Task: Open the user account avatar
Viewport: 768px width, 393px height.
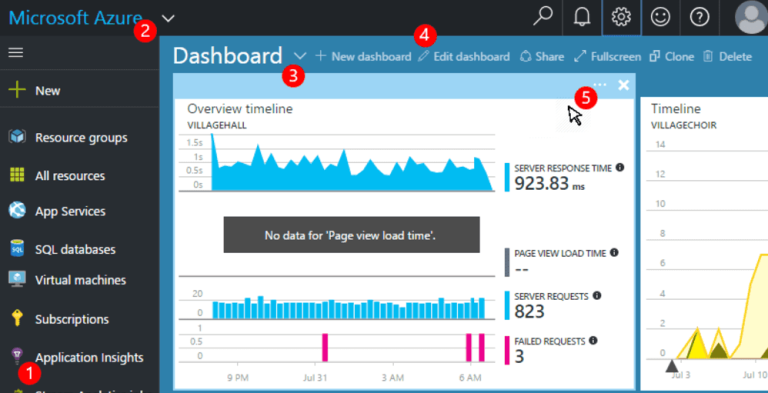Action: pyautogui.click(x=751, y=17)
